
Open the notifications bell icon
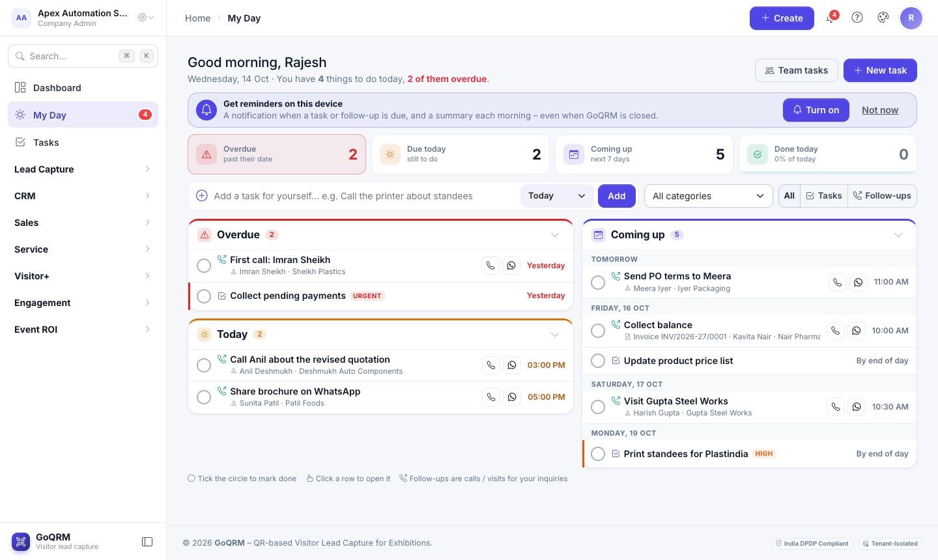(x=830, y=18)
